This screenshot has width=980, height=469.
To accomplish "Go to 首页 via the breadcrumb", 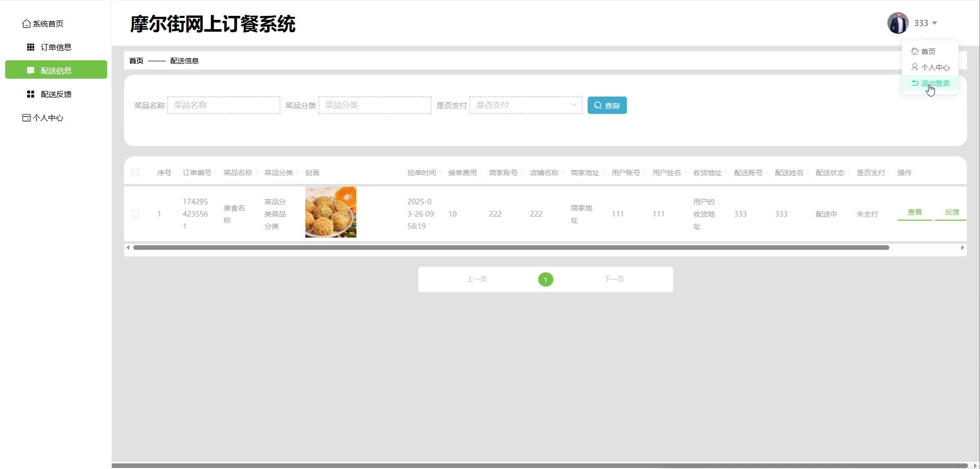I will tap(136, 61).
